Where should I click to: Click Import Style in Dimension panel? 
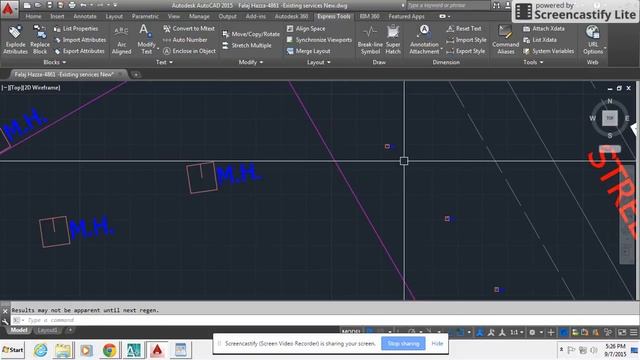466,40
